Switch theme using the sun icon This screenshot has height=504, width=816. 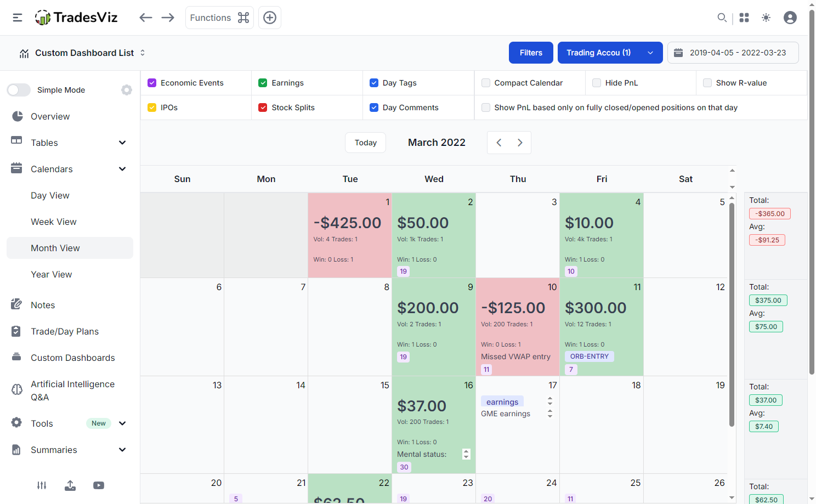pyautogui.click(x=766, y=17)
